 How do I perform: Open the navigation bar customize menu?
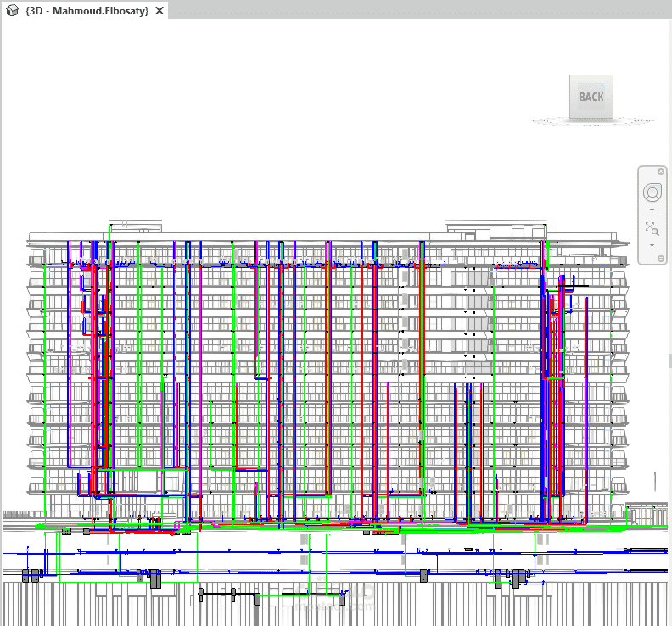[661, 258]
